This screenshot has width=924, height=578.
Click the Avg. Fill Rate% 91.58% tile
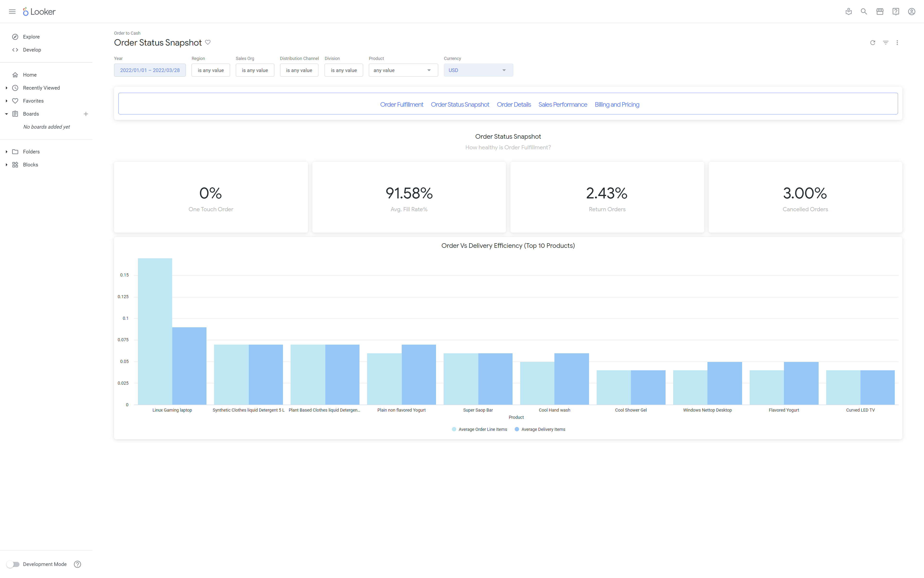pyautogui.click(x=409, y=197)
